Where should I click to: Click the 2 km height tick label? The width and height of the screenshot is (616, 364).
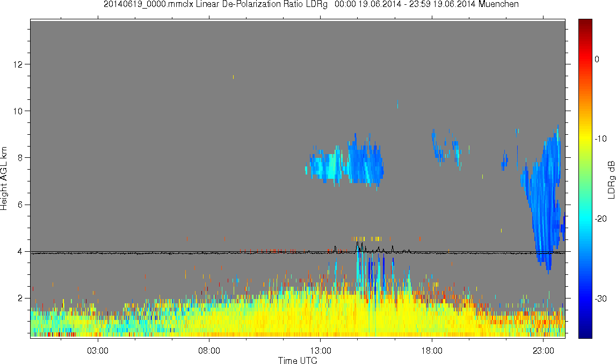20,299
